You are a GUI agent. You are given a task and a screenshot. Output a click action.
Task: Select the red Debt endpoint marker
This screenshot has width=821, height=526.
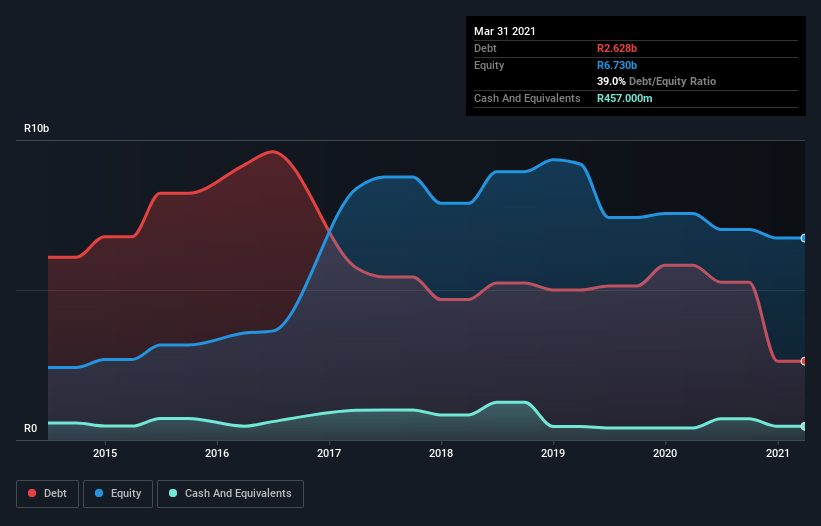point(804,361)
